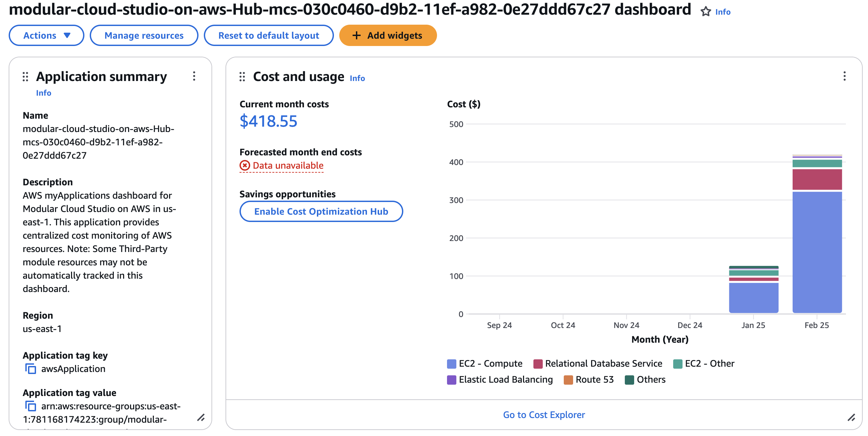Click the Feb 25 EC2 Other bar segment
Image resolution: width=868 pixels, height=436 pixels.
pyautogui.click(x=817, y=164)
